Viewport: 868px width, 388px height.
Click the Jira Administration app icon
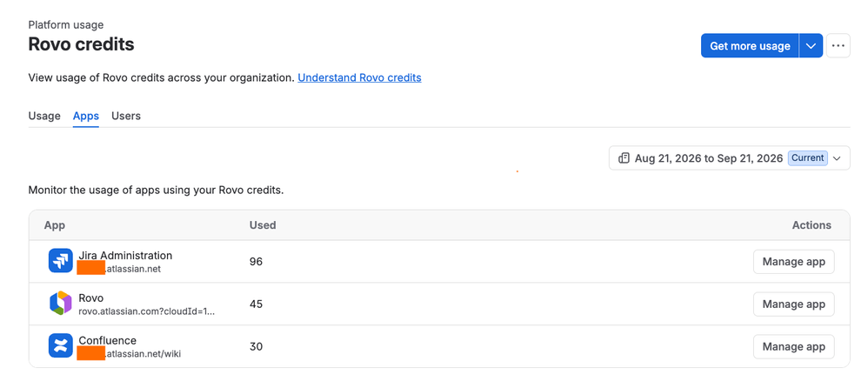[x=60, y=261]
